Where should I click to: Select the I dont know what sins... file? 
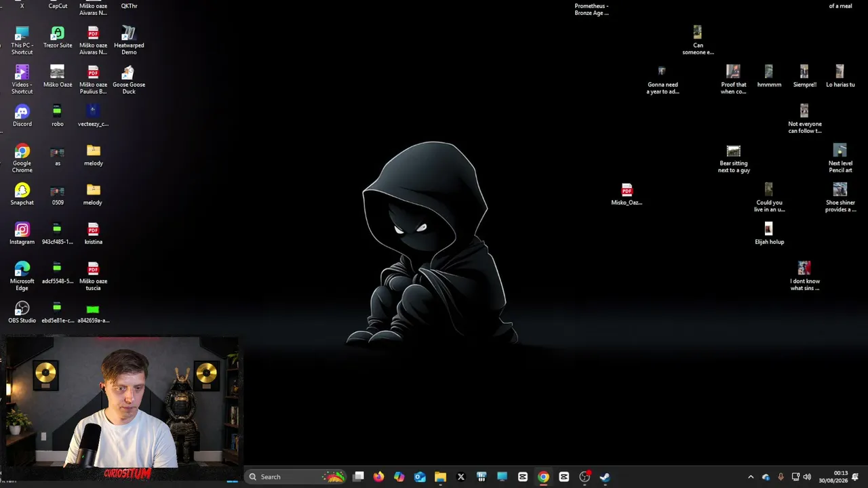pyautogui.click(x=804, y=277)
